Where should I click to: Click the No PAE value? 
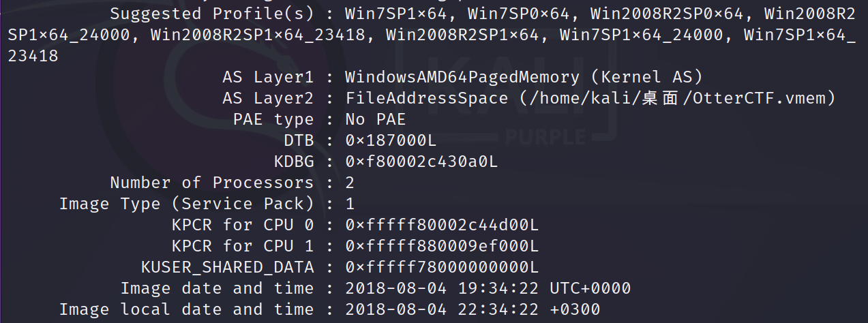[x=375, y=119]
